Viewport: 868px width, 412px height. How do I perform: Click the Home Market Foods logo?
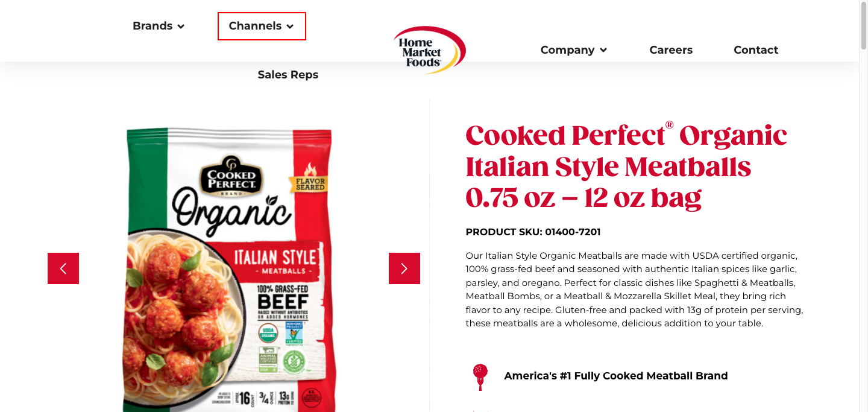pyautogui.click(x=429, y=50)
